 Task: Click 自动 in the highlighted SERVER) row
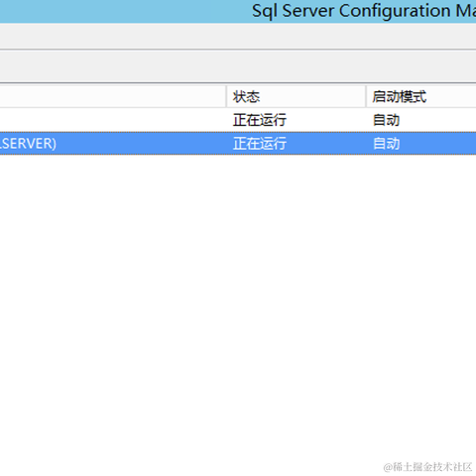click(x=386, y=144)
